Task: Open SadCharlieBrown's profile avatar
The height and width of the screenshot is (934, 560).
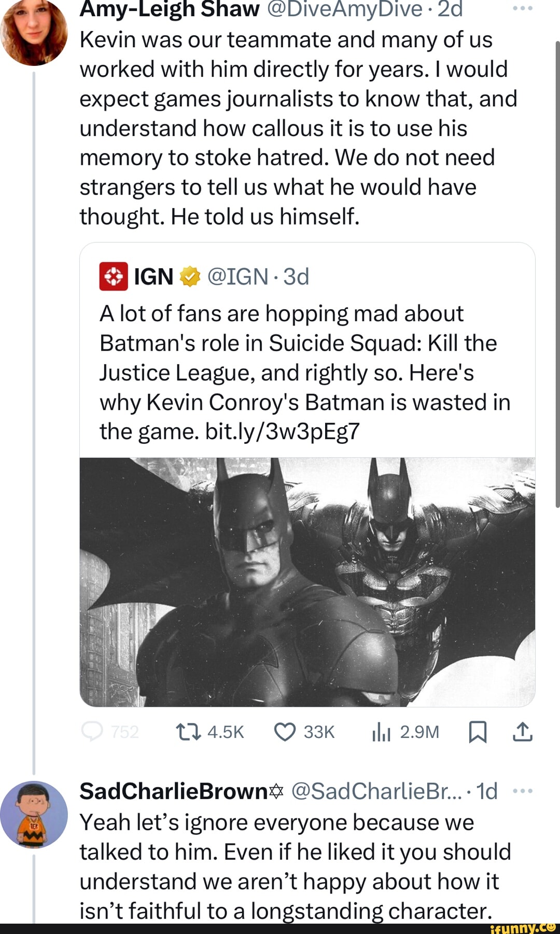Action: 34,814
